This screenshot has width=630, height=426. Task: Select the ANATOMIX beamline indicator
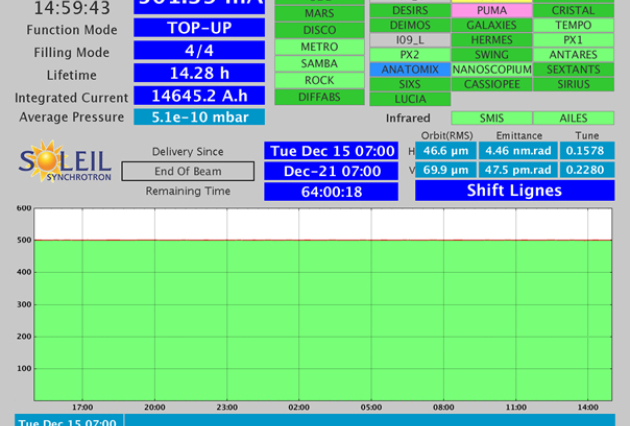410,70
